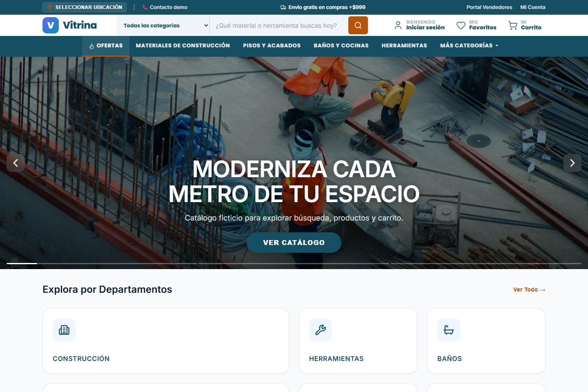Image resolution: width=588 pixels, height=392 pixels.
Task: Click the free shipping truck icon
Action: click(283, 7)
